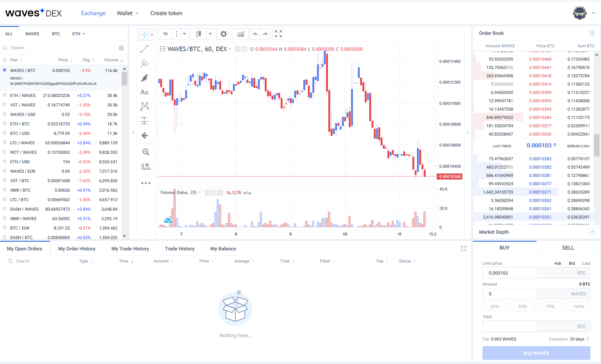The width and height of the screenshot is (601, 364).
Task: Select the brush drawing tool
Action: click(144, 78)
